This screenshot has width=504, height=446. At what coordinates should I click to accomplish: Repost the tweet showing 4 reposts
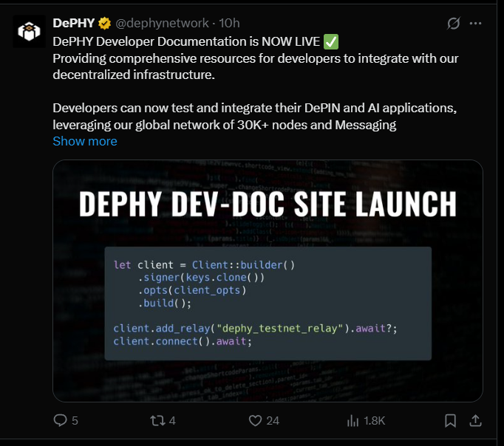pyautogui.click(x=163, y=421)
